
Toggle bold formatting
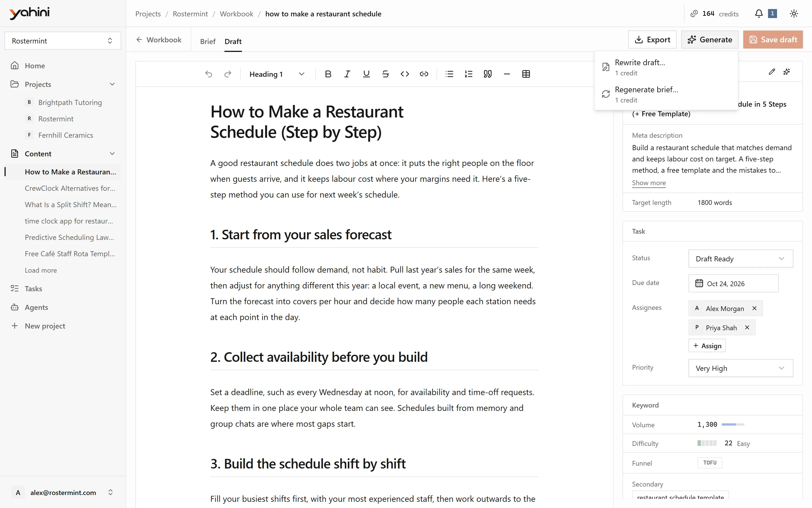click(328, 74)
